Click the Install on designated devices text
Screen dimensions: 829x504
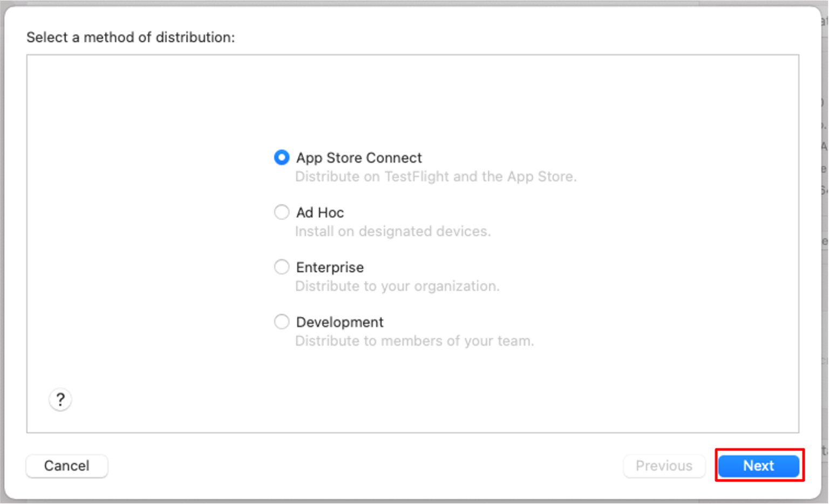coord(393,231)
